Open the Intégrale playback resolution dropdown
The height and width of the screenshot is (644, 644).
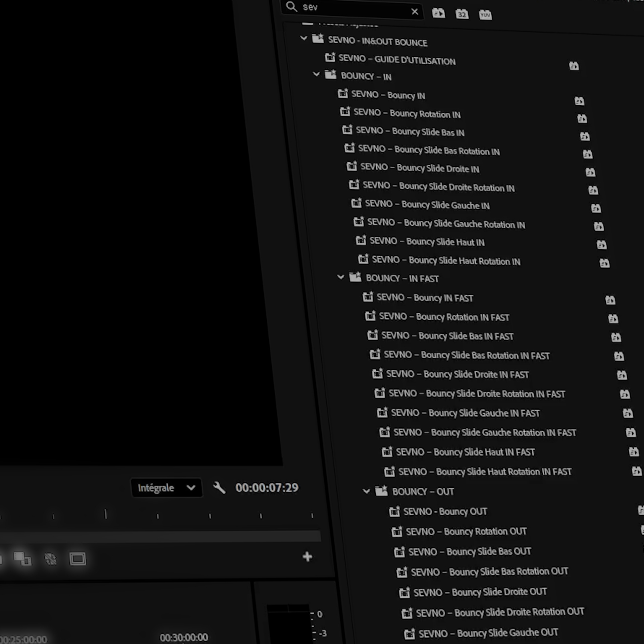(x=166, y=488)
